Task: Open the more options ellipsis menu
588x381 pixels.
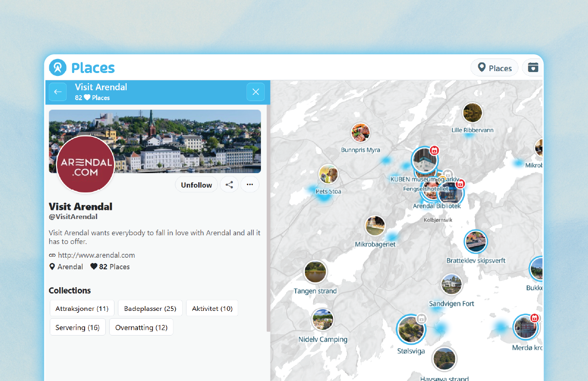Action: pyautogui.click(x=250, y=185)
